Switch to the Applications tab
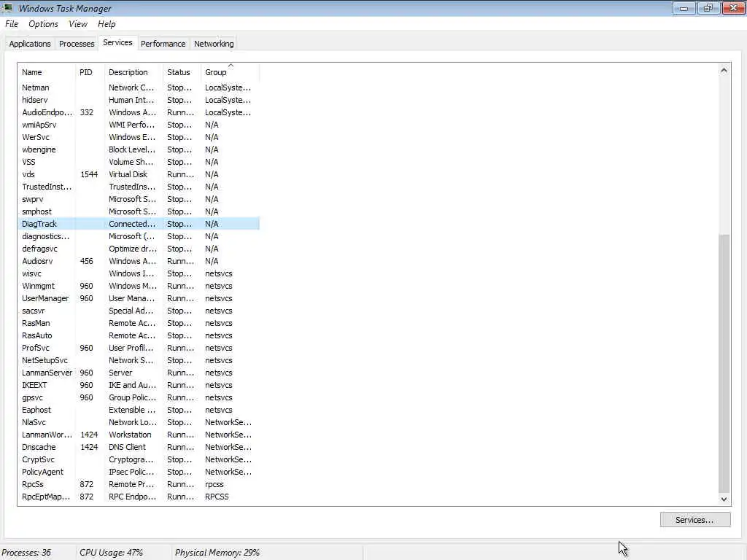This screenshot has height=560, width=747. coord(29,44)
